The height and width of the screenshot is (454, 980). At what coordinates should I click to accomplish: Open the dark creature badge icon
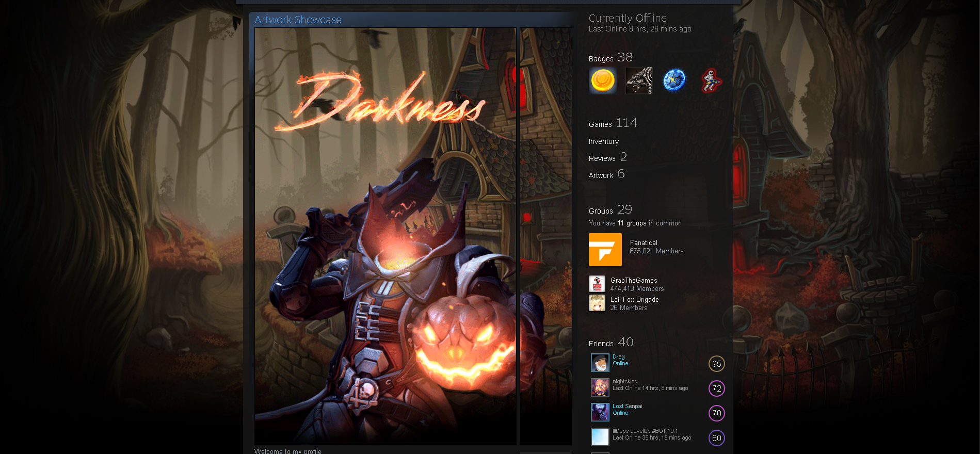(x=639, y=80)
